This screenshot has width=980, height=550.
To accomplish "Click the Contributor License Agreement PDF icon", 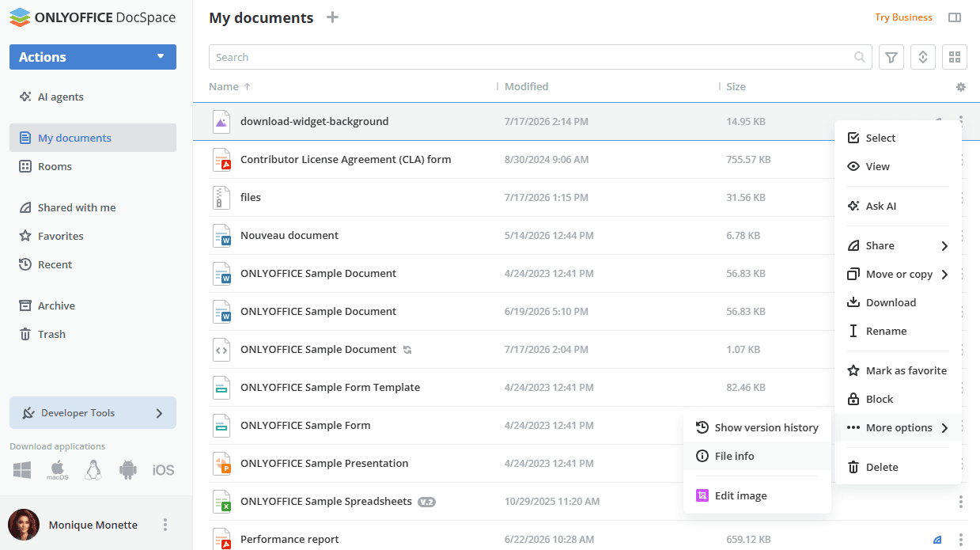I will pos(221,160).
